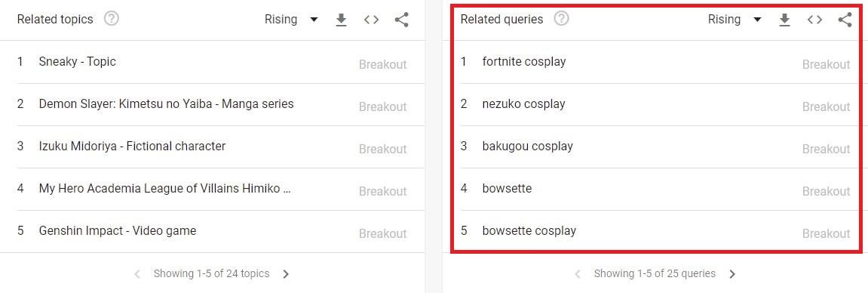Open the fortnite cosplay query
Image resolution: width=868 pixels, height=293 pixels.
pos(655,62)
